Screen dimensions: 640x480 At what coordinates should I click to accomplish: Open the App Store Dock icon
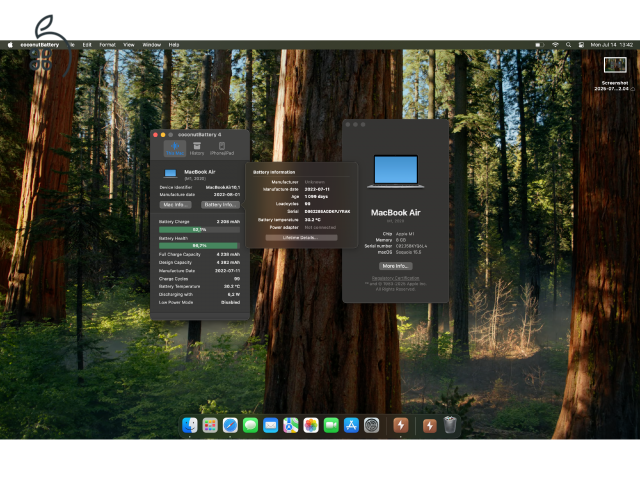click(x=351, y=425)
